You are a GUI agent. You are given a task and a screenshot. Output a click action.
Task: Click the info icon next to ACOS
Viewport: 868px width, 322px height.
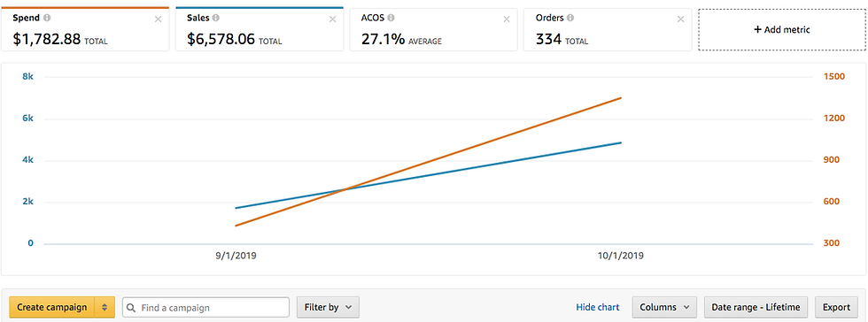point(391,18)
